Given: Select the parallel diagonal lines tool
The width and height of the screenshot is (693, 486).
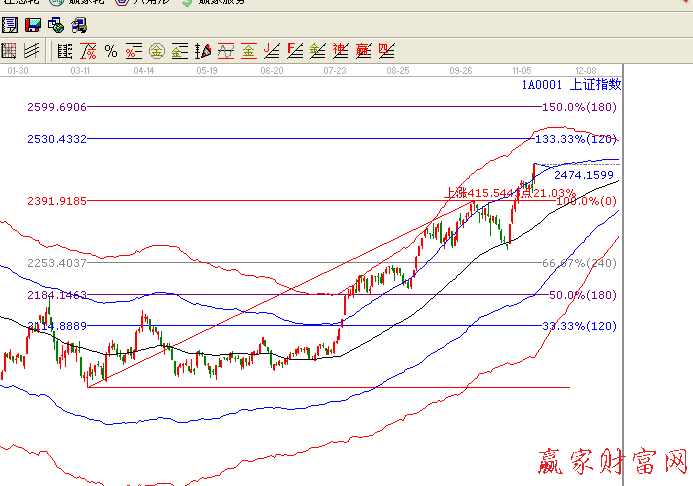Looking at the screenshot, I should coord(31,51).
